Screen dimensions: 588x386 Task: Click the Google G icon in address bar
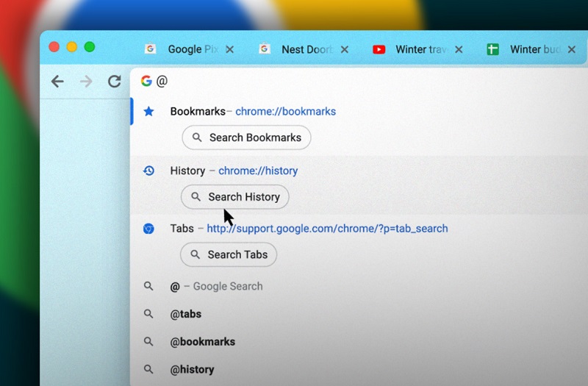[146, 82]
